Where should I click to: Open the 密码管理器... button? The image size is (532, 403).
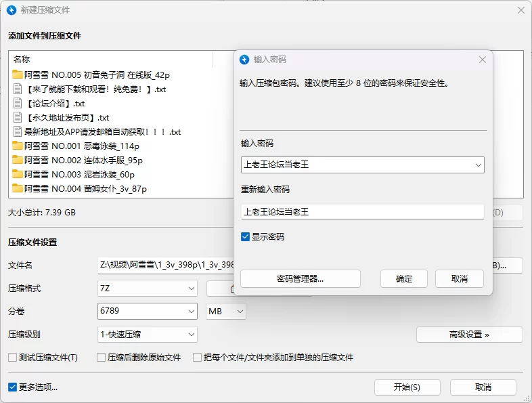click(301, 279)
